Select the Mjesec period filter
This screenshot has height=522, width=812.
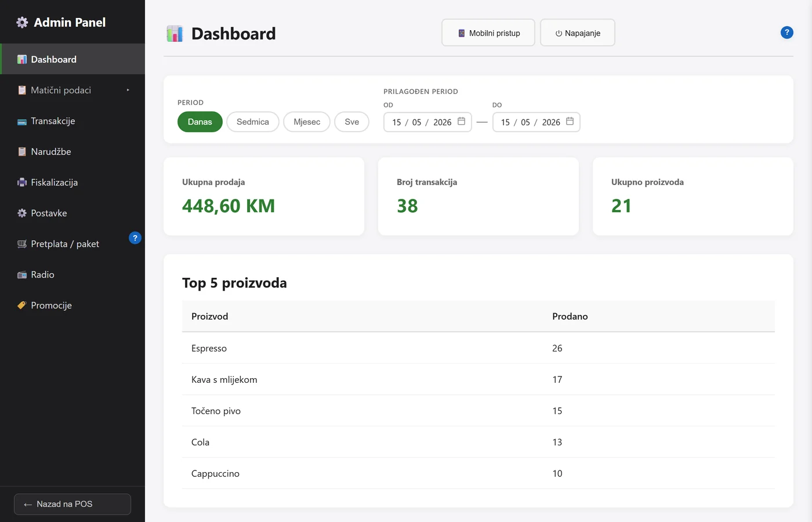307,122
